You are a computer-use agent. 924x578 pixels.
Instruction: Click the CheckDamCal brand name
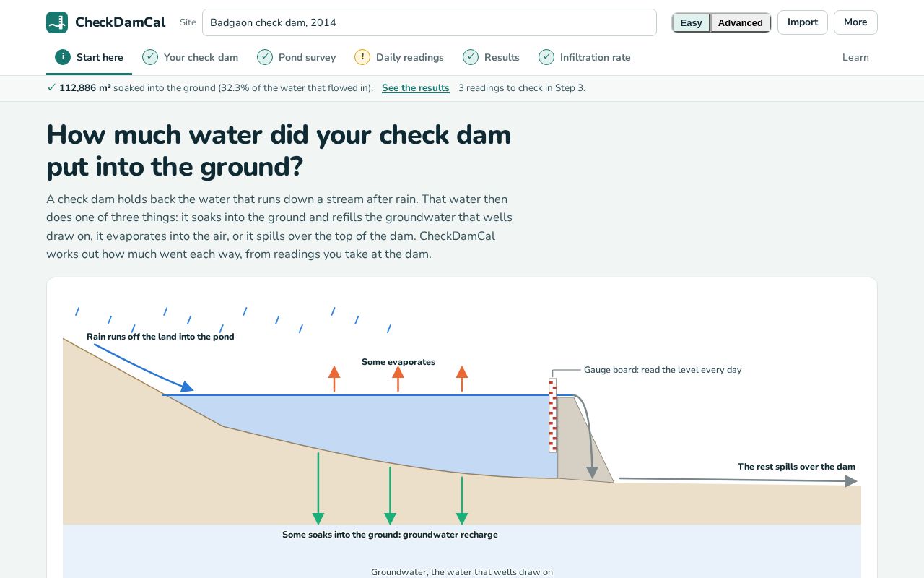pos(120,22)
